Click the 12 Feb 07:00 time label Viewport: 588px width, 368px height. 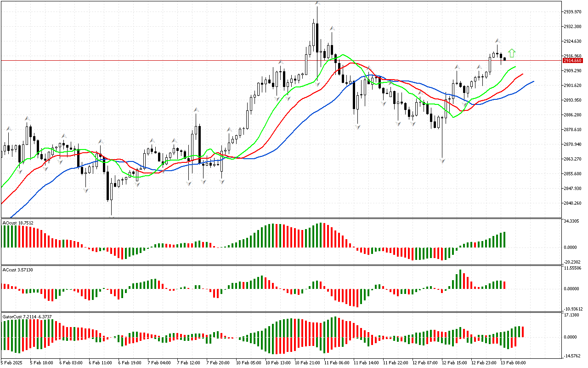pyautogui.click(x=424, y=363)
